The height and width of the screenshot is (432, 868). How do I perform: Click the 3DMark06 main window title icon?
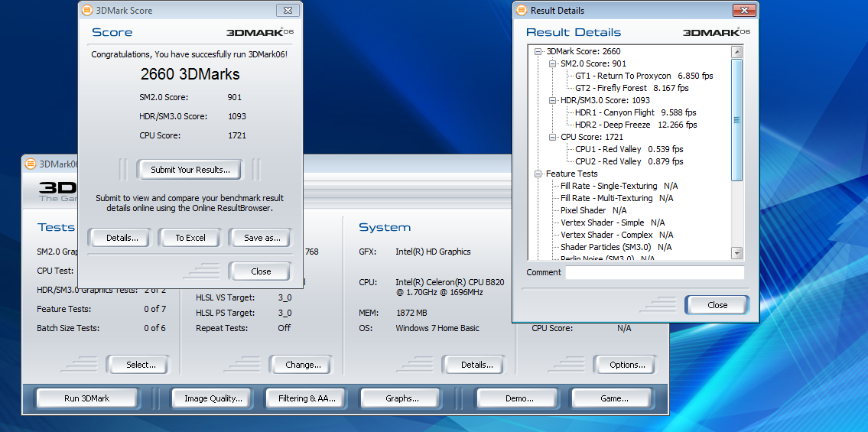31,164
